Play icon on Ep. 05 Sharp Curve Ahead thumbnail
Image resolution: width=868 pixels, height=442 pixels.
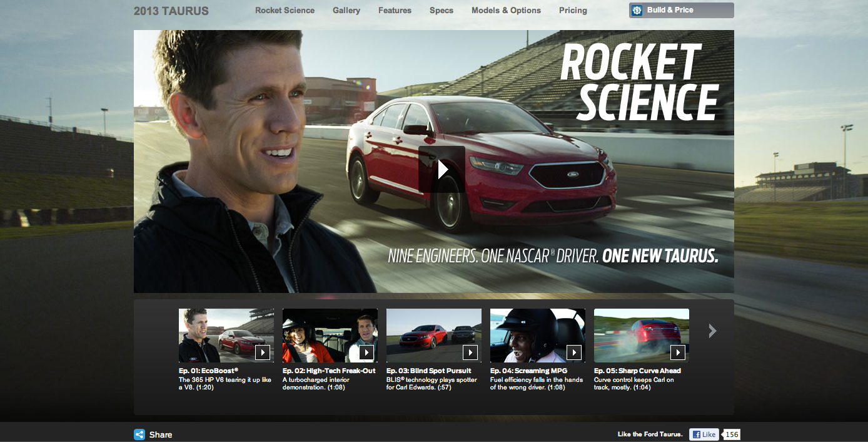(x=678, y=352)
